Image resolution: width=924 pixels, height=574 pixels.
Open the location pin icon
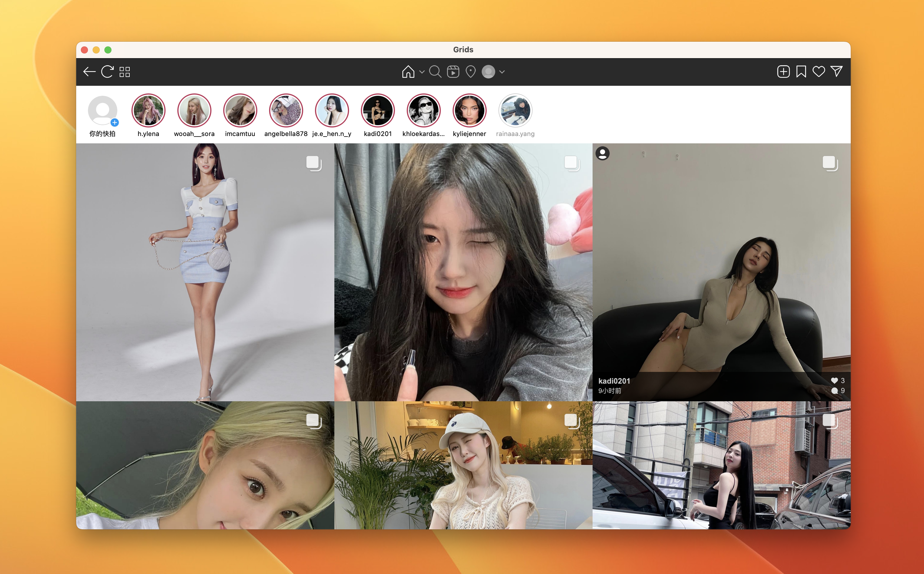pyautogui.click(x=470, y=72)
